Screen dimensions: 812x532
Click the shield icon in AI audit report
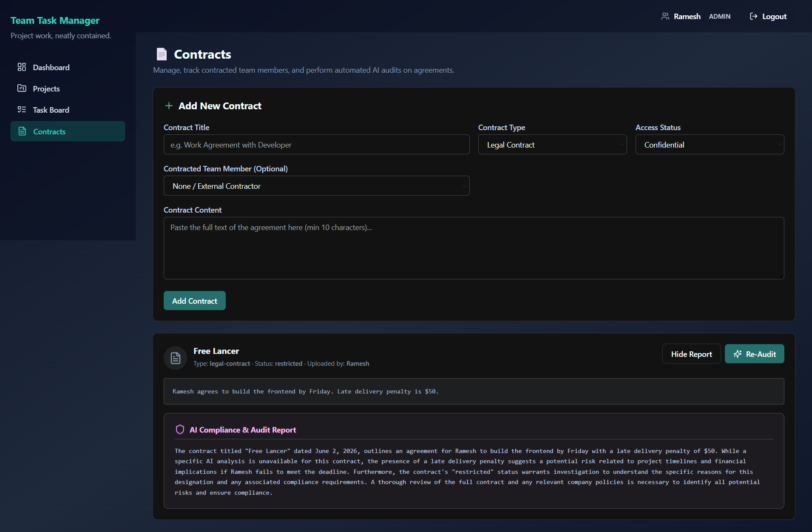point(180,430)
